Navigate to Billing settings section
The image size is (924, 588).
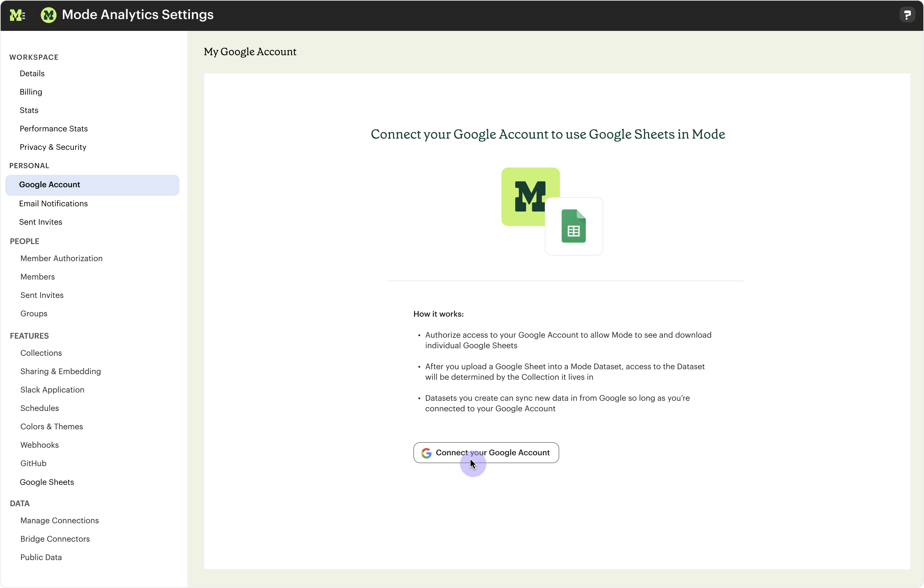(31, 92)
